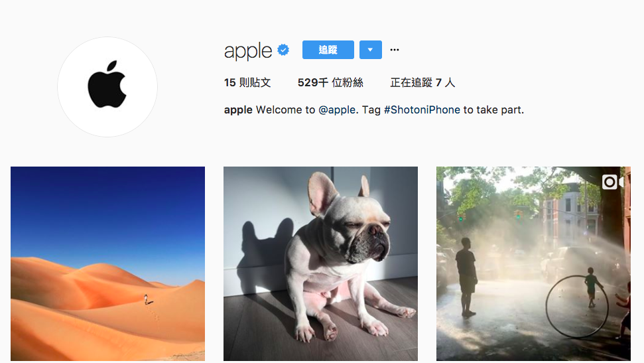Follow apple with the blue 追蹤 button
Viewport: 644px width, 363px height.
[328, 50]
